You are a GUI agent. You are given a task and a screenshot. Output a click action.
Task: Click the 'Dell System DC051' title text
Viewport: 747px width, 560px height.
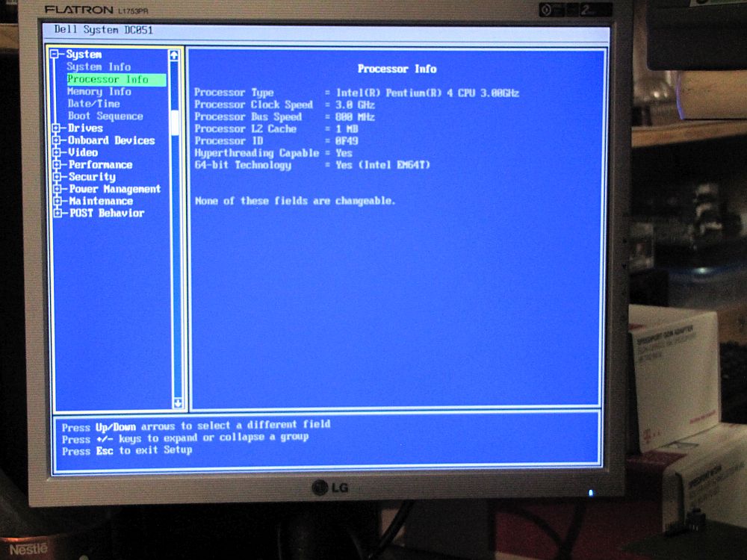click(103, 30)
